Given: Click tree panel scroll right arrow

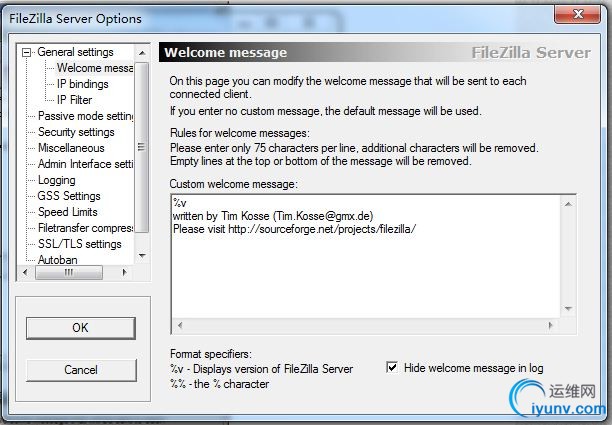Looking at the screenshot, I should tap(125, 272).
